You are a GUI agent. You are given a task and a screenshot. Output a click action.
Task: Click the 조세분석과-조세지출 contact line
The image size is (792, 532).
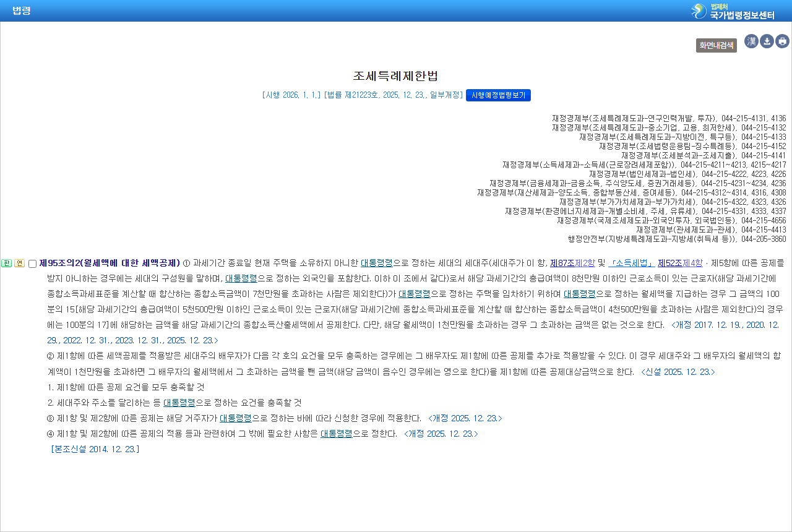(704, 155)
